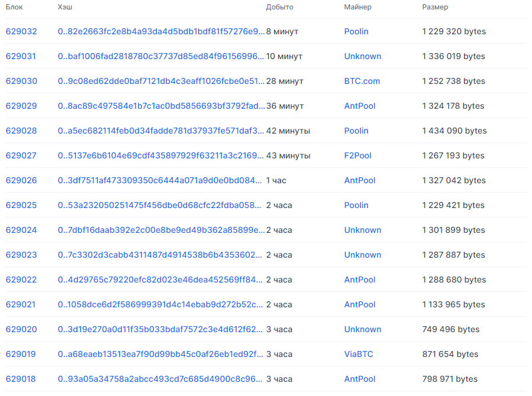Open block 629021 link

21,304
